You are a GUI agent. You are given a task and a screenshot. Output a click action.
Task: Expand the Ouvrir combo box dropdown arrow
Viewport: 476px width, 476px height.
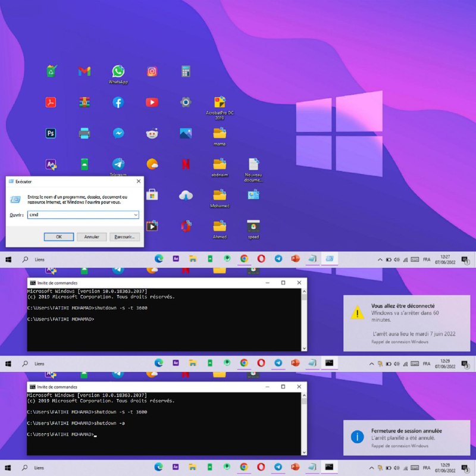click(x=136, y=215)
